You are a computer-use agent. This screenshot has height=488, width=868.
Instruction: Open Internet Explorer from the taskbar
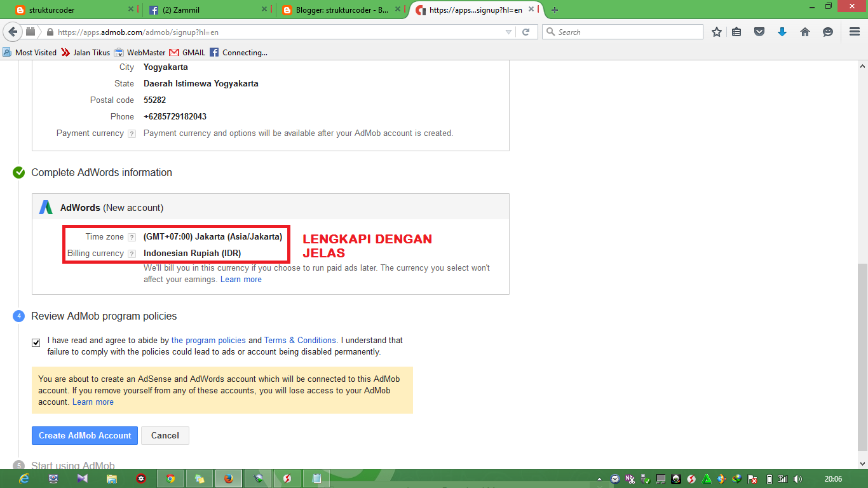coord(24,478)
